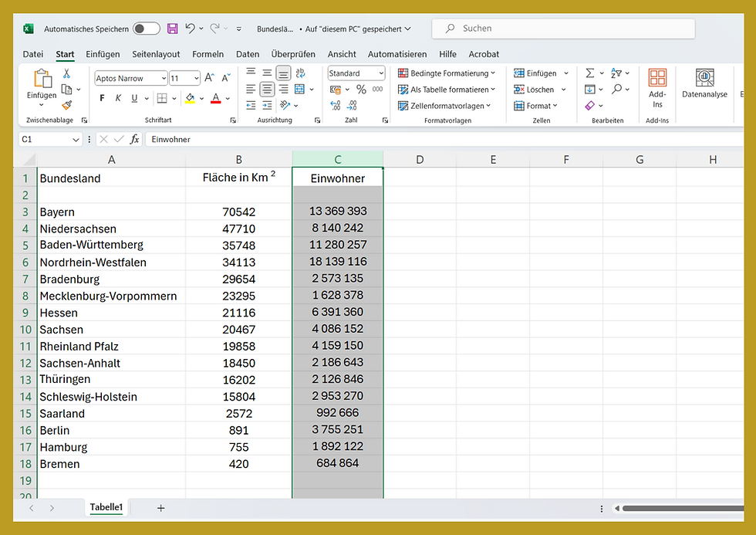Open the Standard number format dropdown

(x=381, y=73)
